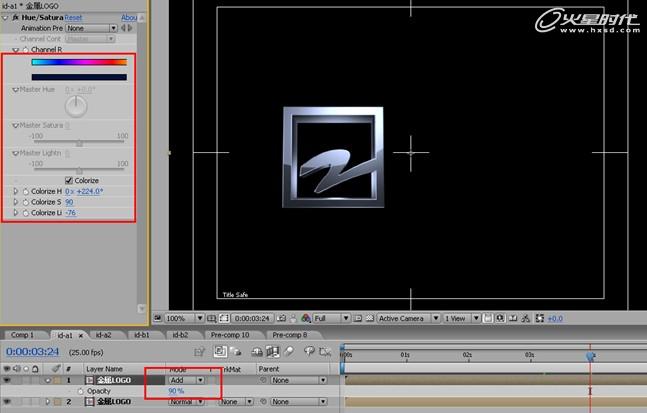
Task: Switch to Pre-comp 8 tab
Action: [290, 335]
